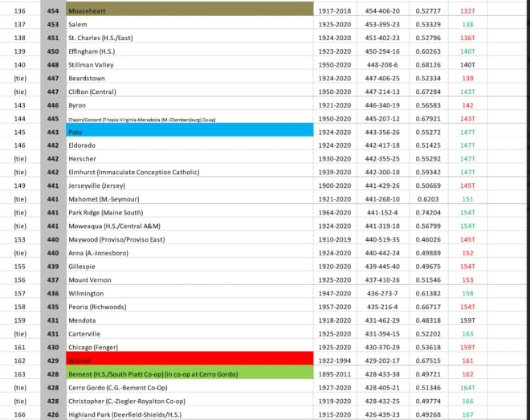
Task: Click the green Bement co-op cell
Action: (190, 372)
